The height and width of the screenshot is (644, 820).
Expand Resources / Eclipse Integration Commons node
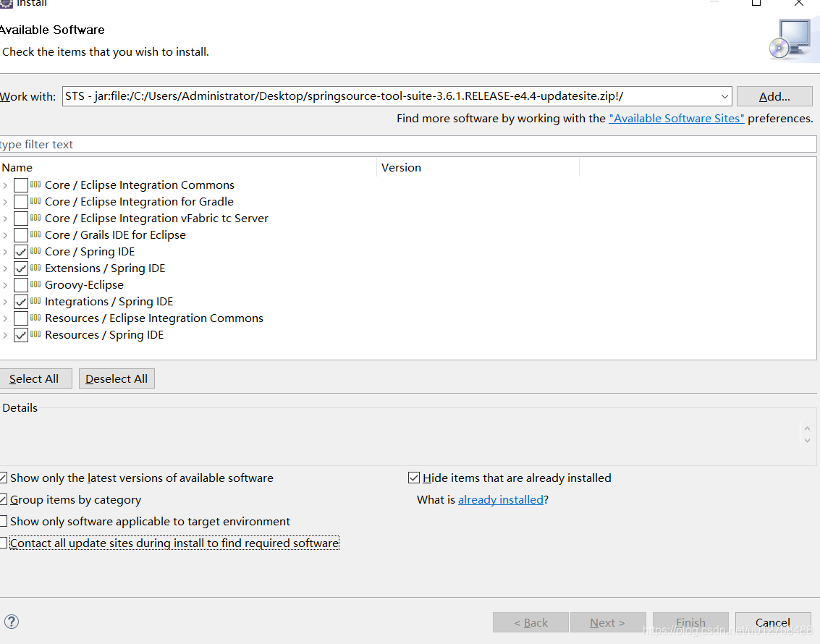5,318
